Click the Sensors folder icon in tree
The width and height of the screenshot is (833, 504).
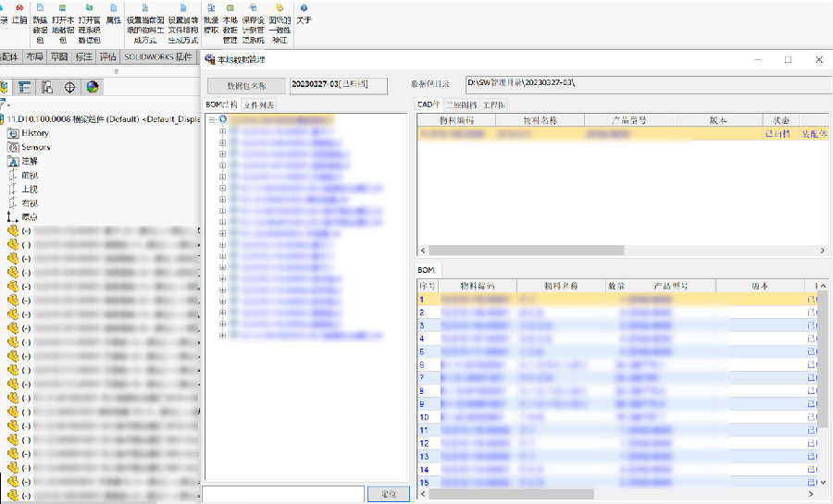(x=13, y=147)
